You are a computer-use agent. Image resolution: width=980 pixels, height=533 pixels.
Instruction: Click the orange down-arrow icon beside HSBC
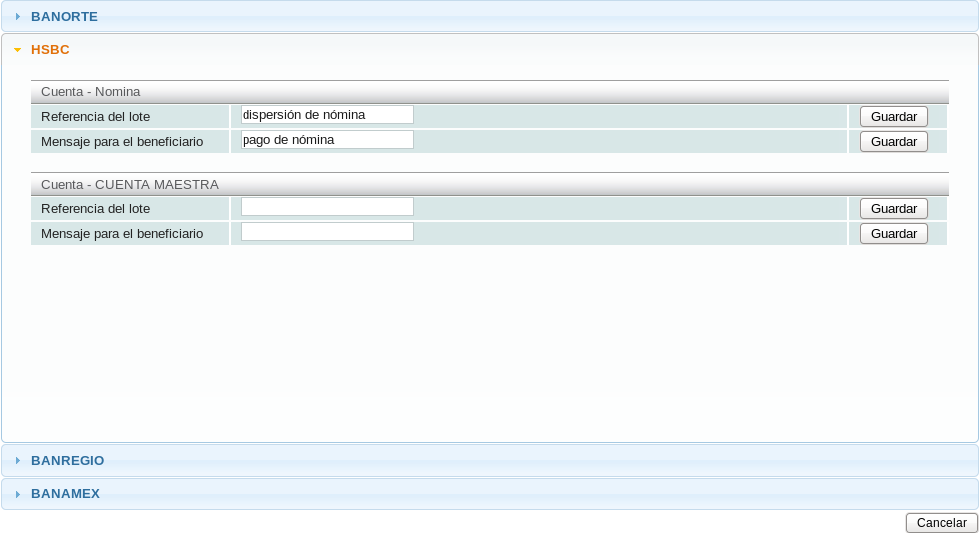pos(17,50)
